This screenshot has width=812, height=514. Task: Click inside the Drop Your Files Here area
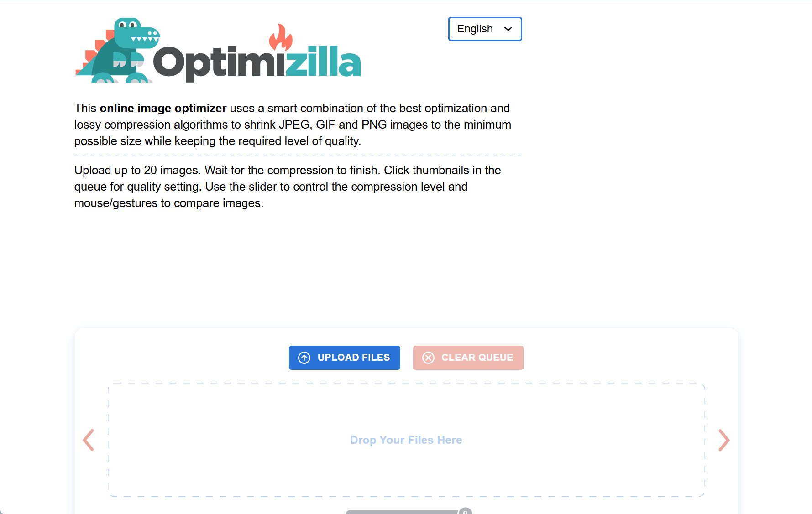(406, 440)
